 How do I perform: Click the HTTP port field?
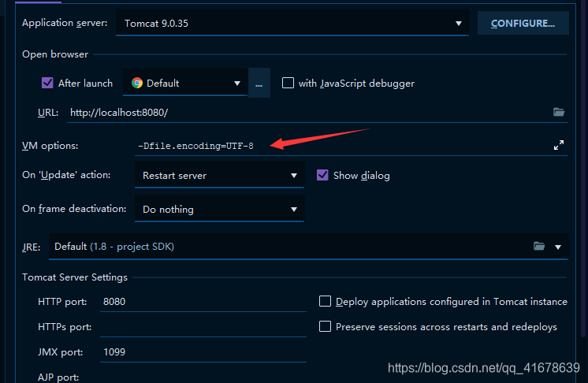tap(203, 302)
